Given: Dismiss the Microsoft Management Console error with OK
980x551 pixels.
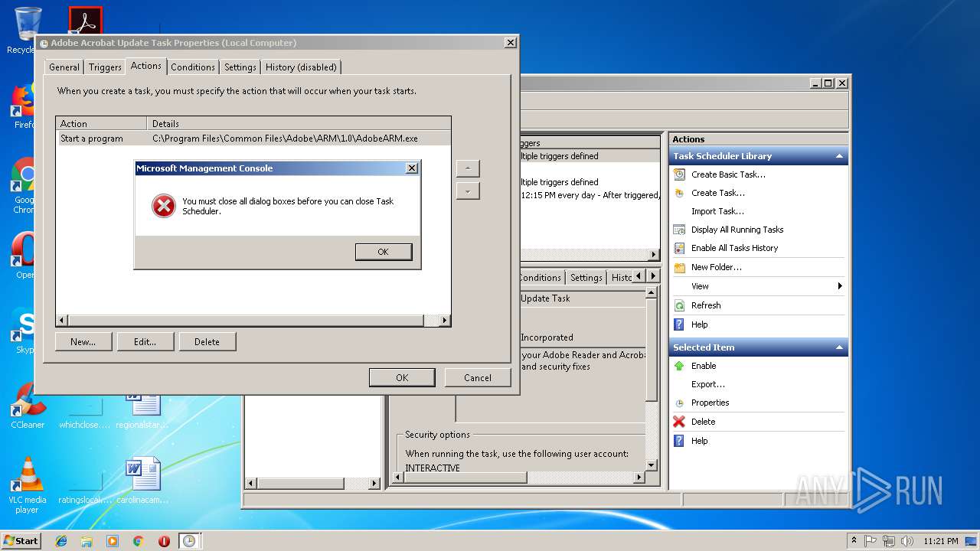Looking at the screenshot, I should click(x=384, y=252).
